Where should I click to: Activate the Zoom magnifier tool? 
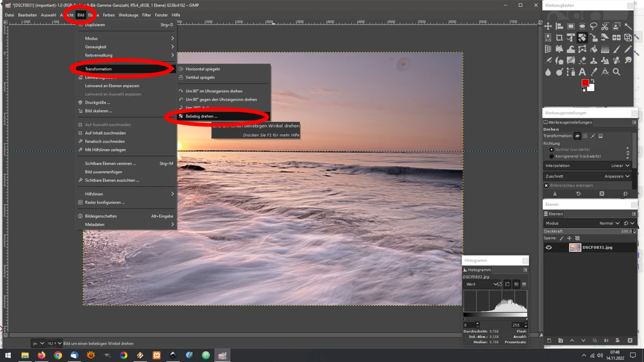[x=616, y=71]
